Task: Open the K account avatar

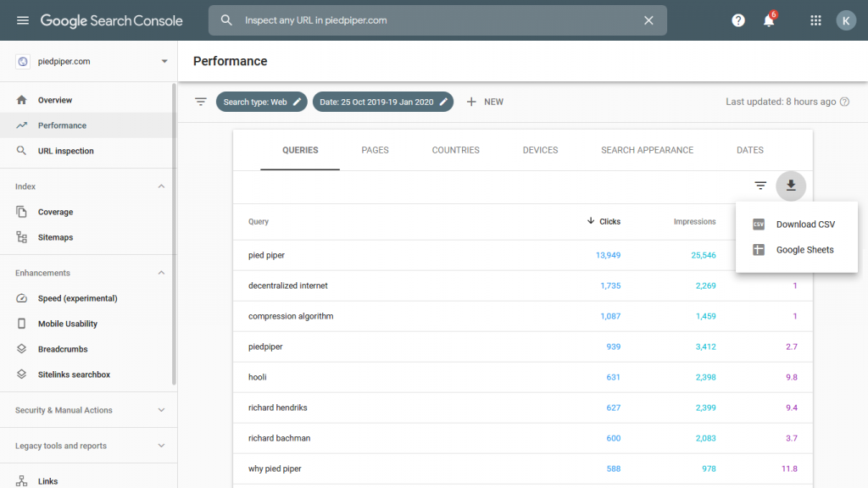Action: click(846, 20)
